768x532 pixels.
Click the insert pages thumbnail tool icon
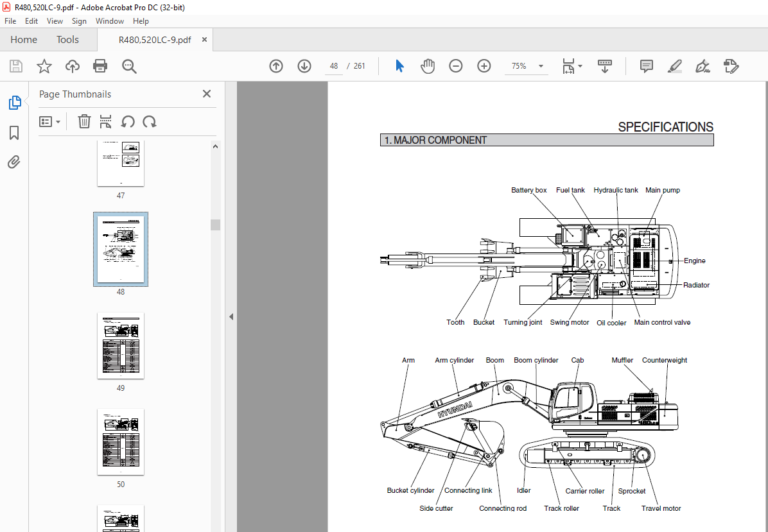105,121
